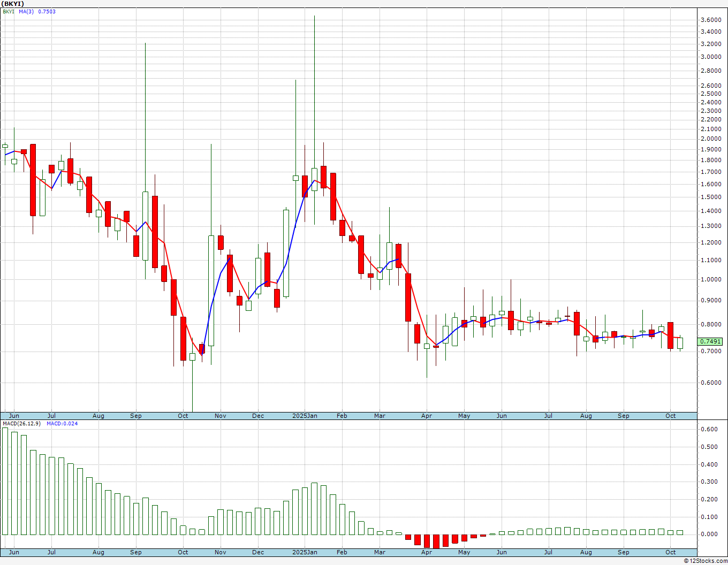This screenshot has height=565, width=728.
Task: Click the 0.200 MACD axis label
Action: pos(709,499)
